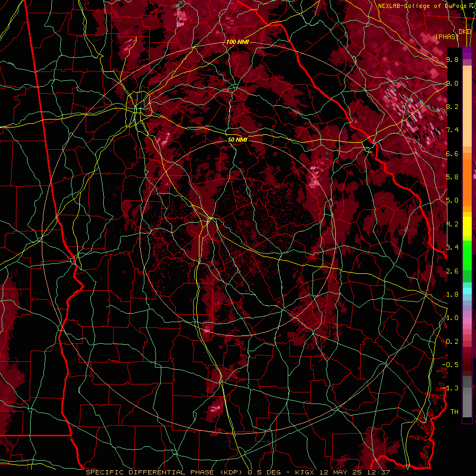Screen dimensions: 476x476
Task: Click the bright green segment of the color bar
Action: (467, 255)
